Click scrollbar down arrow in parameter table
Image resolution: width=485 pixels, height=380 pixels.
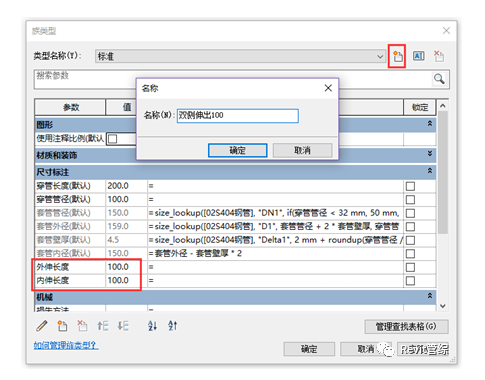(443, 306)
